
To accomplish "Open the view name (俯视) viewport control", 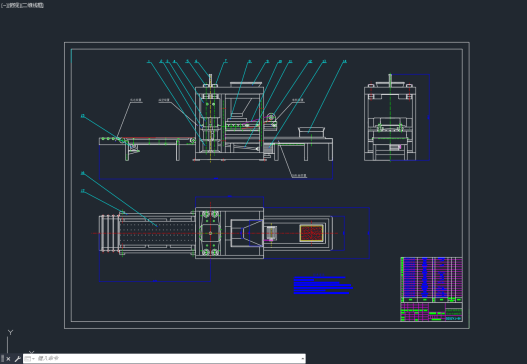I will coord(13,5).
